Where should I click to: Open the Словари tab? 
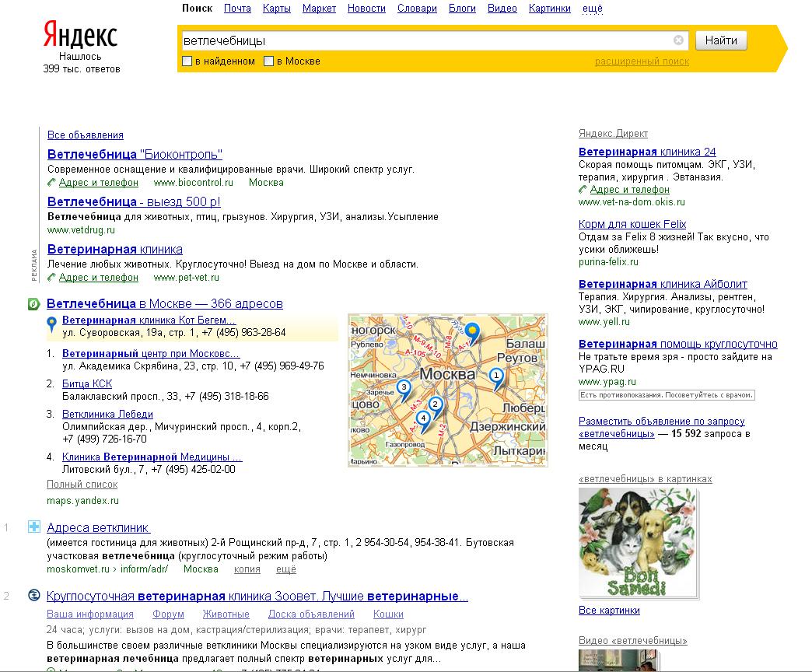point(417,9)
